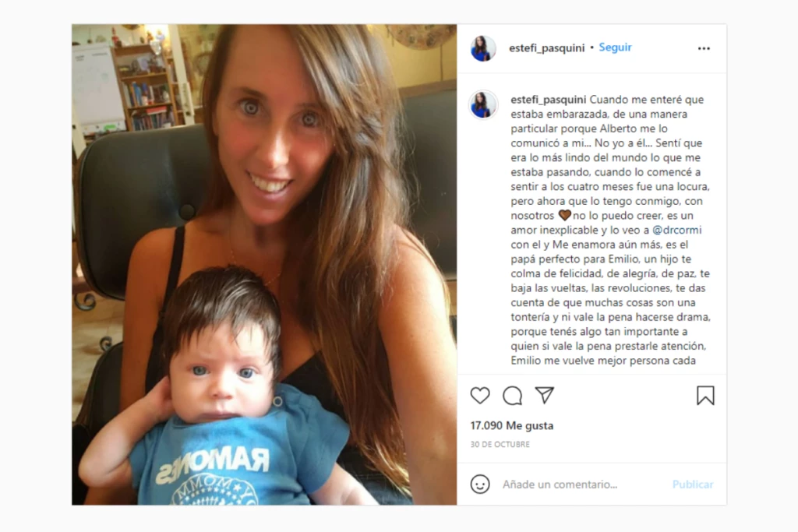Like the post with the heart icon
Viewport: 798px width, 532px height.
[480, 395]
